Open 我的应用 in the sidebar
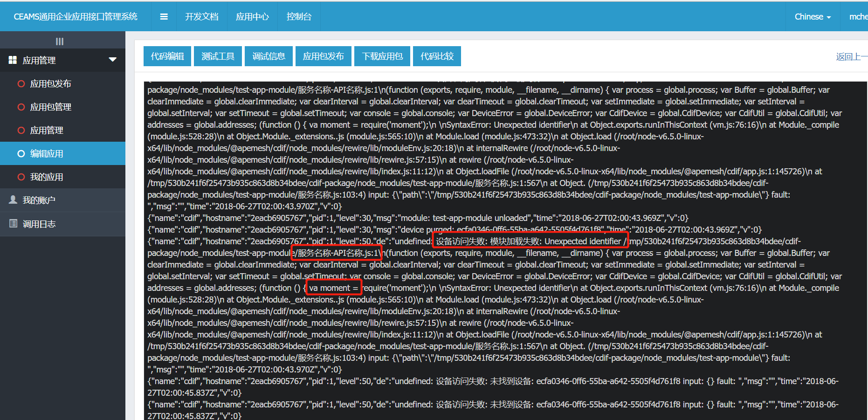The image size is (868, 420). point(62,177)
